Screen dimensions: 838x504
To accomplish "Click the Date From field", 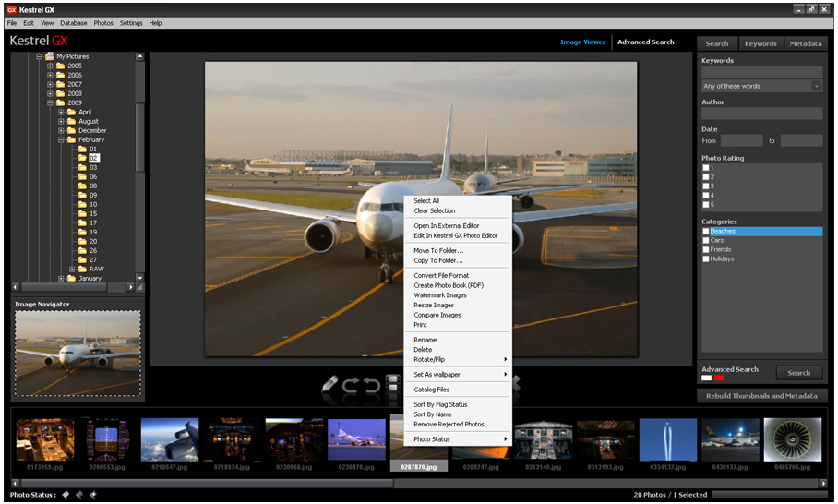I will 741,140.
